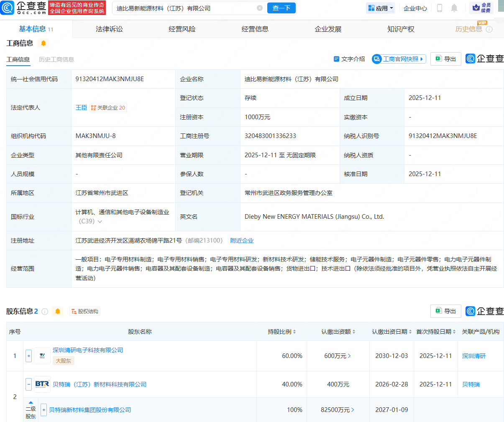Click the bell next to 工商信息 heading
504x422 pixels.
(43, 43)
